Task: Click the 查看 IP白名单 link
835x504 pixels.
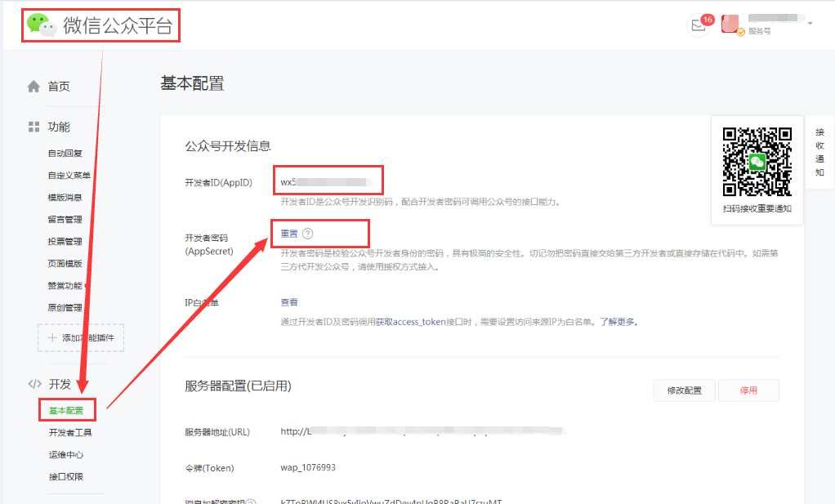Action: pyautogui.click(x=289, y=302)
